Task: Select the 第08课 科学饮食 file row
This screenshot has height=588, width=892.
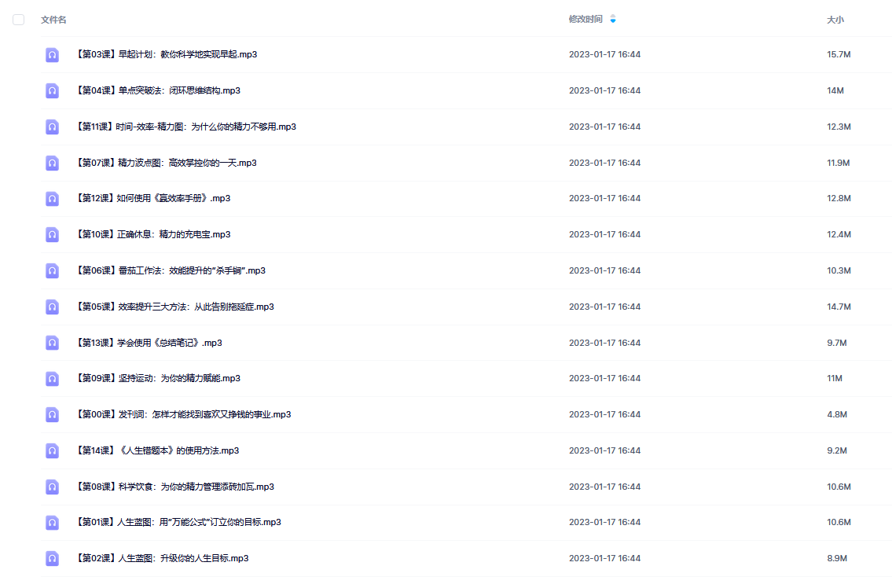Action: pos(466,487)
